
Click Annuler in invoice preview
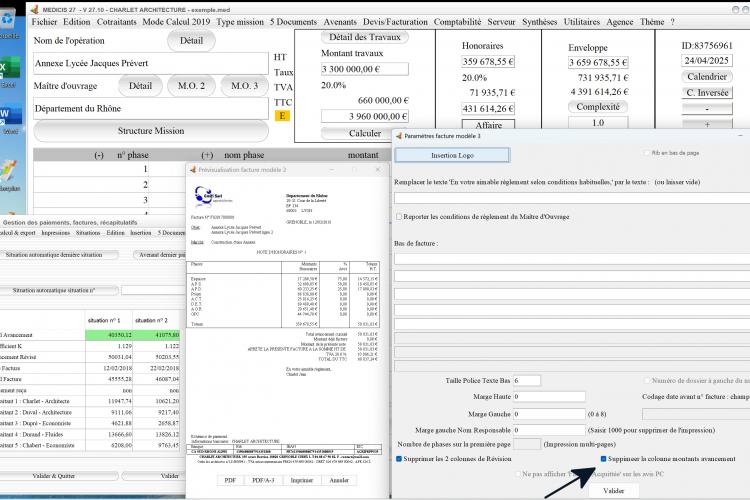pyautogui.click(x=339, y=480)
